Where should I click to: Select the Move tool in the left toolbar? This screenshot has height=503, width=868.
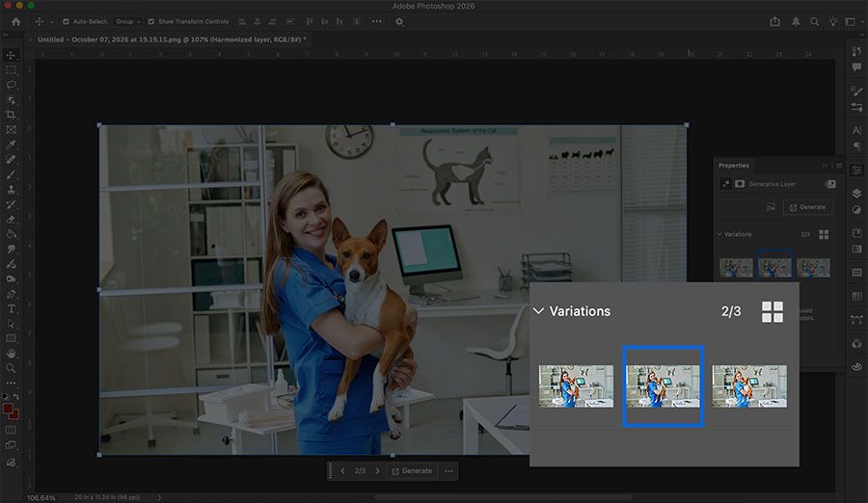[x=11, y=55]
